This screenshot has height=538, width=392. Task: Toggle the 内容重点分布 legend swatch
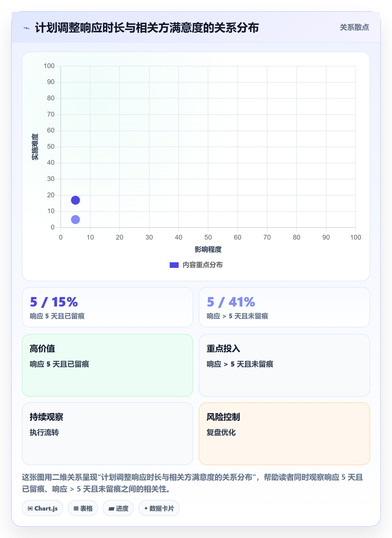(x=174, y=265)
